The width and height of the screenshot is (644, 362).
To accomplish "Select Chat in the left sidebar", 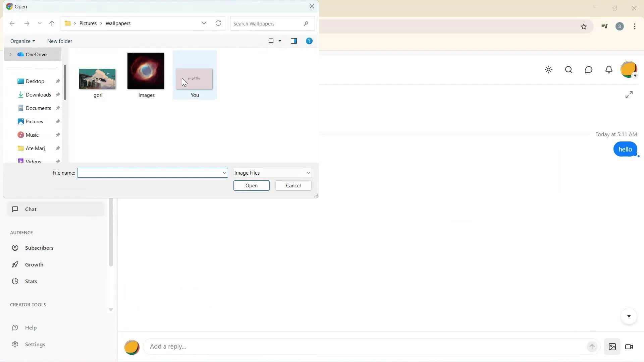I will tap(30, 209).
